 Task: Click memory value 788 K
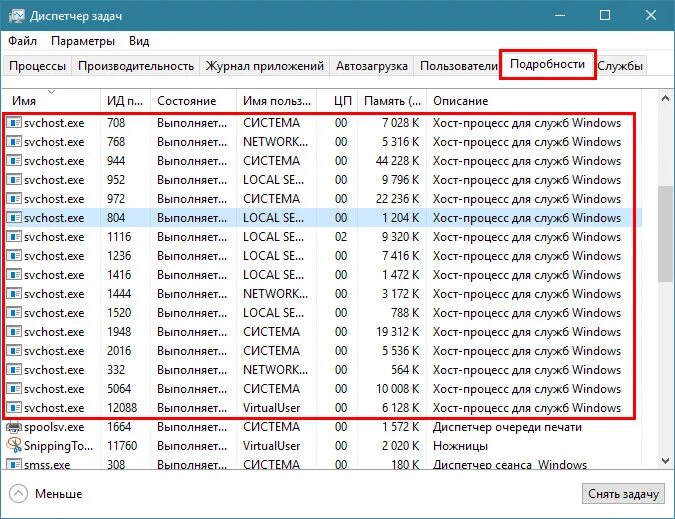coord(405,312)
